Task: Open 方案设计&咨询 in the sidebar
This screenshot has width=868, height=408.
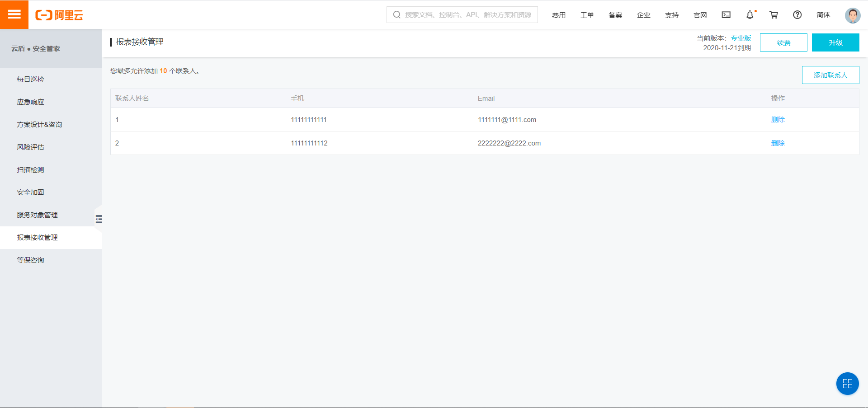Action: (51, 125)
